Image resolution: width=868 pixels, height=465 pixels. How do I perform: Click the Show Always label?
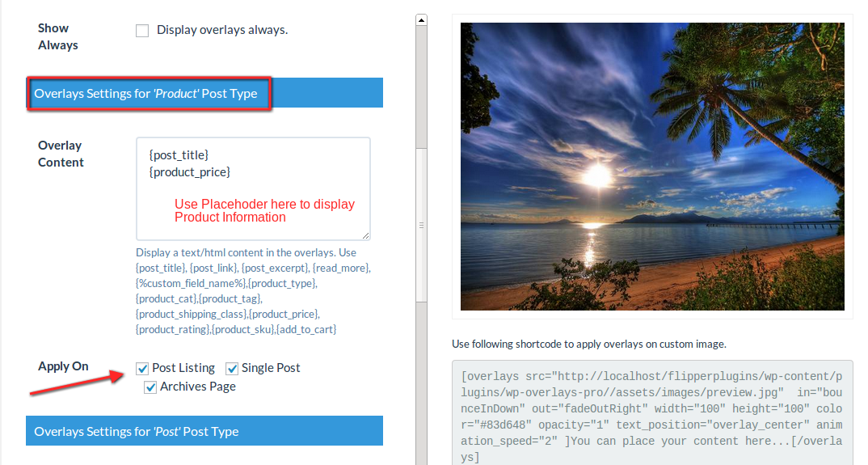tap(57, 36)
